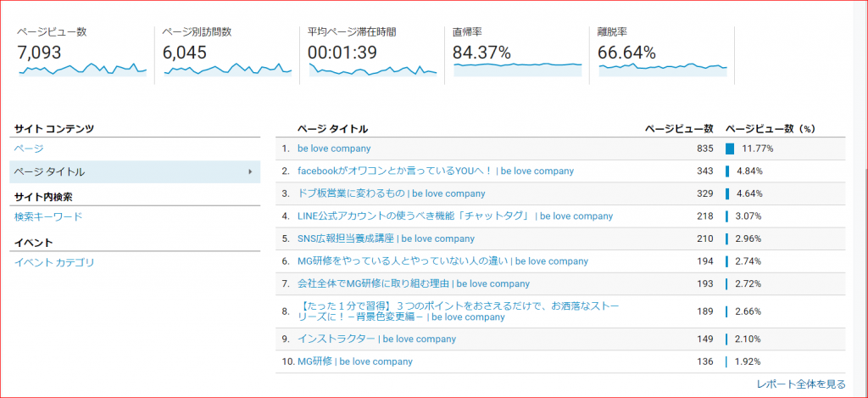Open イベント カテゴリ link
The width and height of the screenshot is (868, 398).
[54, 263]
